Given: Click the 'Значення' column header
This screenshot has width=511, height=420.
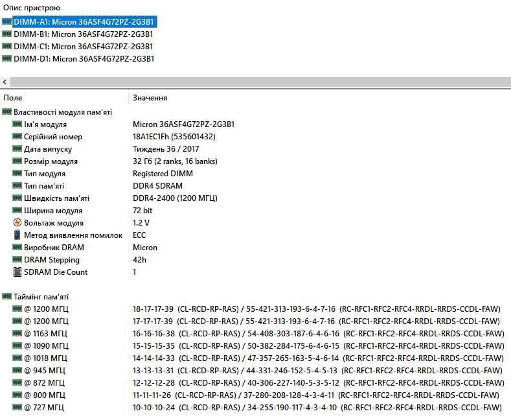Looking at the screenshot, I should tap(150, 98).
